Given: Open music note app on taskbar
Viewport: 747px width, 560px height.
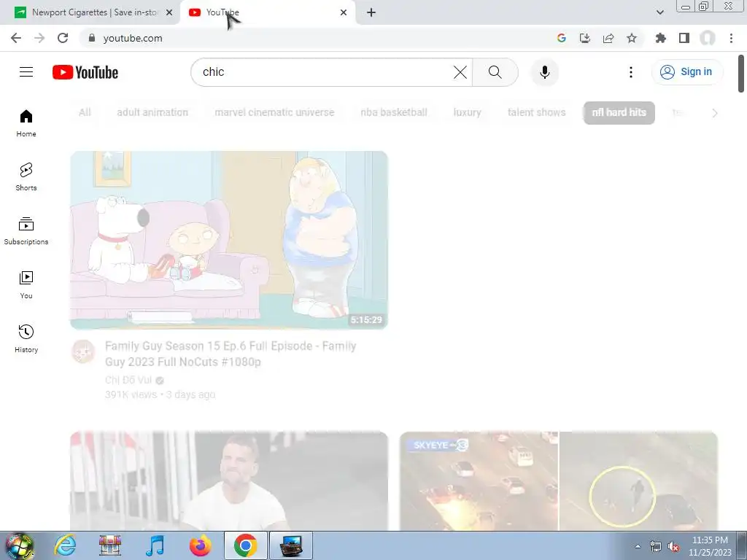Looking at the screenshot, I should pos(155,545).
